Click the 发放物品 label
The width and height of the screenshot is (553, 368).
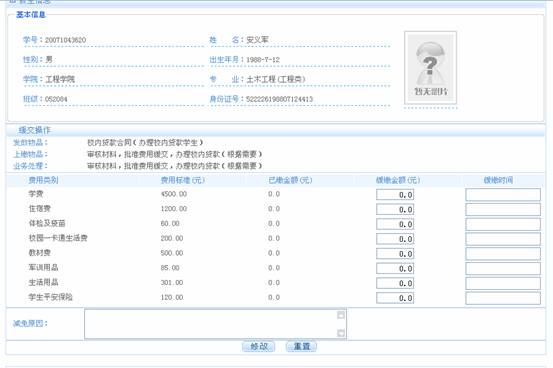click(x=30, y=143)
